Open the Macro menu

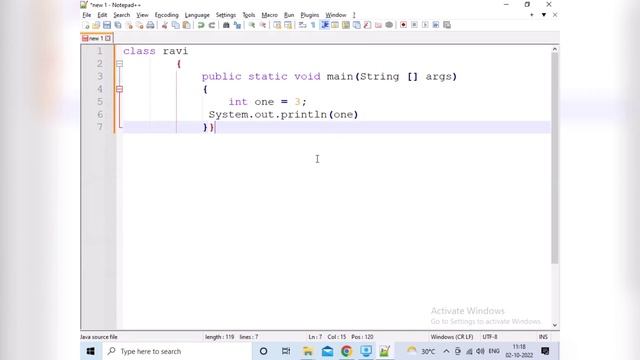pos(269,15)
